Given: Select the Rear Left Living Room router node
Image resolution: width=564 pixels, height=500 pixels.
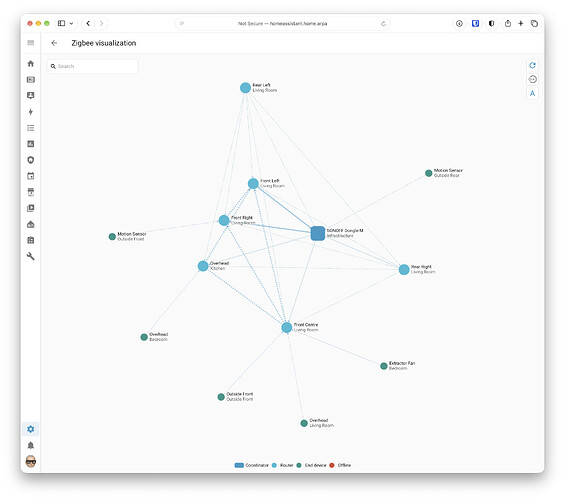Looking at the screenshot, I should pyautogui.click(x=245, y=88).
